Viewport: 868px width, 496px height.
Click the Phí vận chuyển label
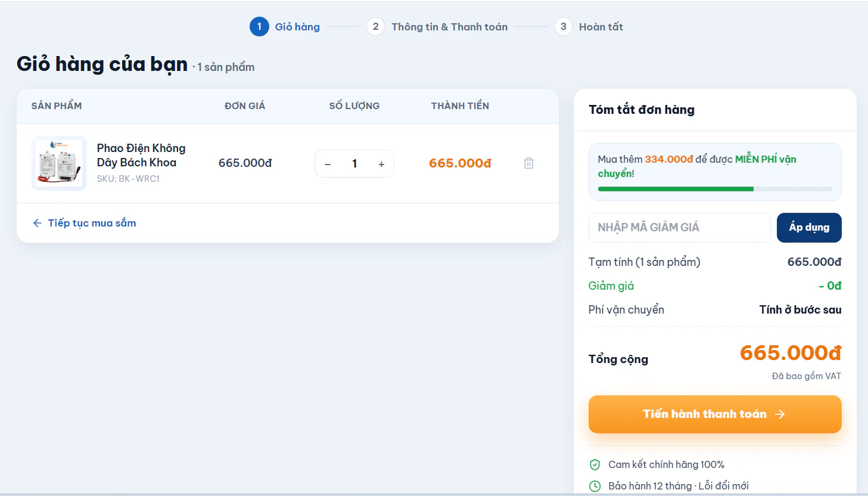626,310
